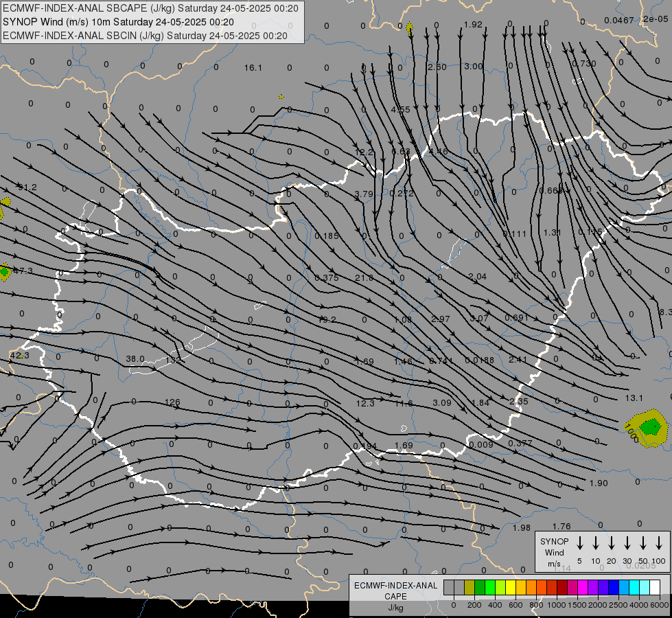Viewport: 672px width, 618px height.
Task: Click the grid value '3.00'
Action: [x=474, y=67]
